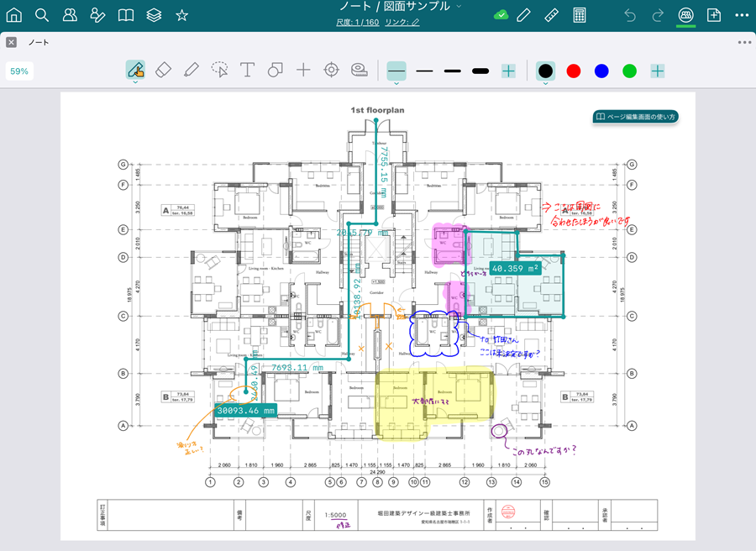Open the three-dot more menu in top bar
The height and width of the screenshot is (551, 756).
click(741, 15)
